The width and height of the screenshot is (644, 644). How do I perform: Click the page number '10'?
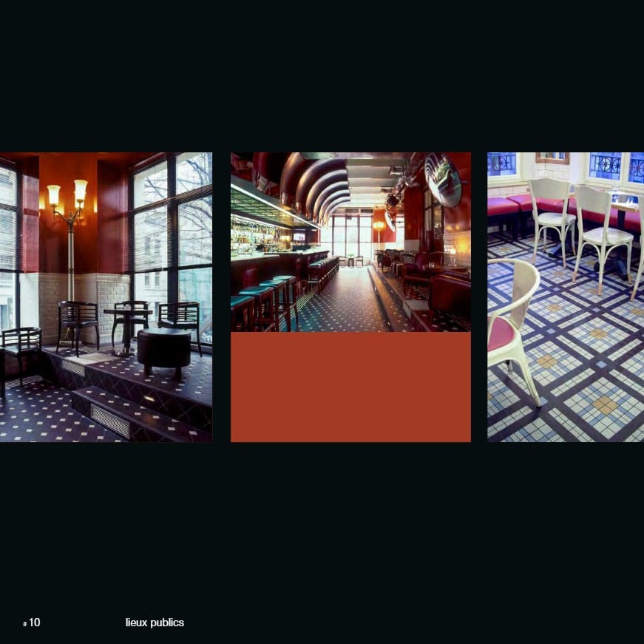pos(35,623)
